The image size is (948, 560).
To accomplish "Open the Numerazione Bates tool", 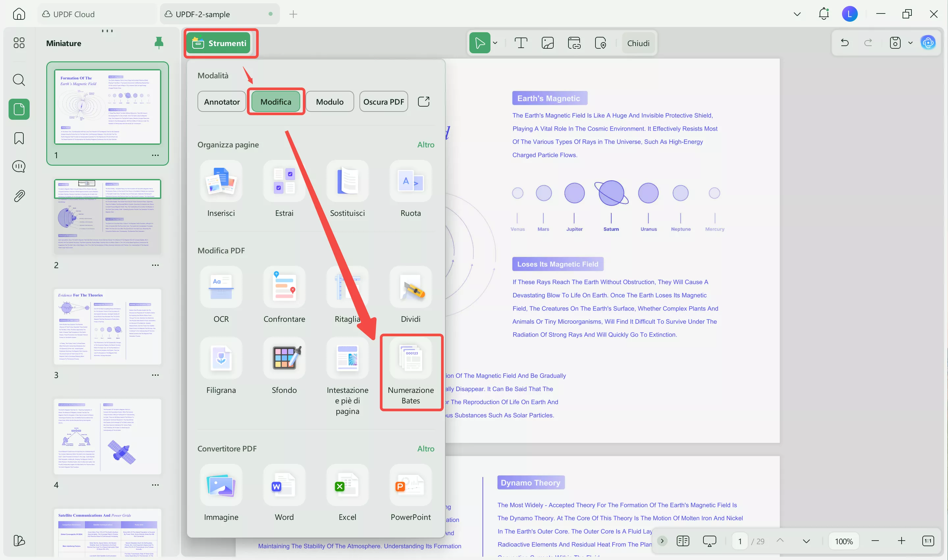I will (x=410, y=359).
